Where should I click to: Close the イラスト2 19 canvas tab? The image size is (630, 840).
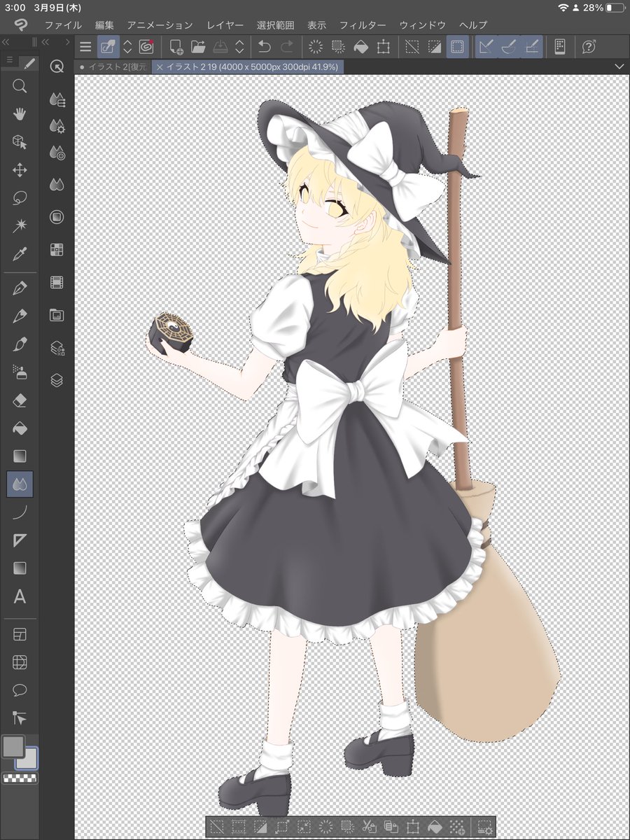[160, 67]
